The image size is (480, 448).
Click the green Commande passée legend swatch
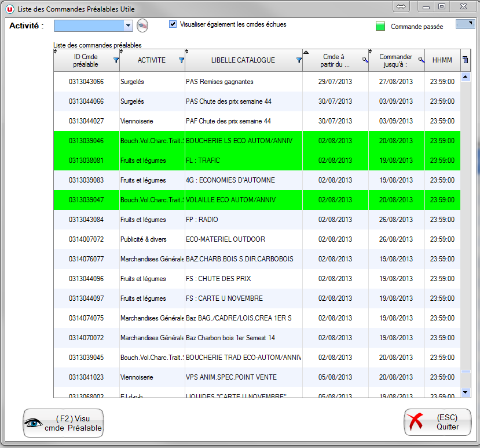pos(380,27)
